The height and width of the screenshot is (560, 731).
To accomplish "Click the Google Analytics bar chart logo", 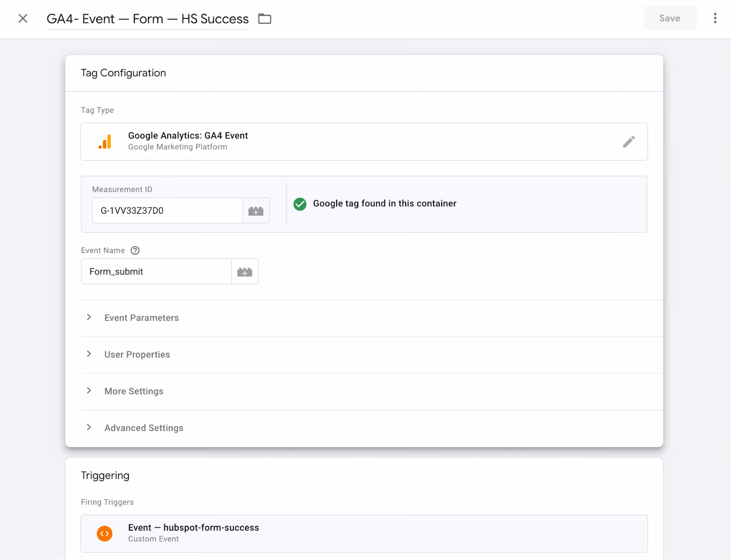I will [x=105, y=142].
